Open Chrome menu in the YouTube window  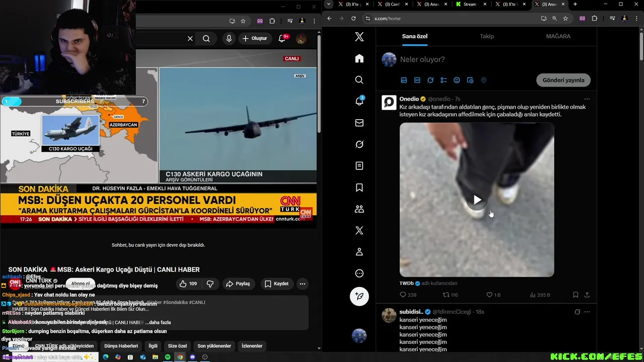pos(314,21)
